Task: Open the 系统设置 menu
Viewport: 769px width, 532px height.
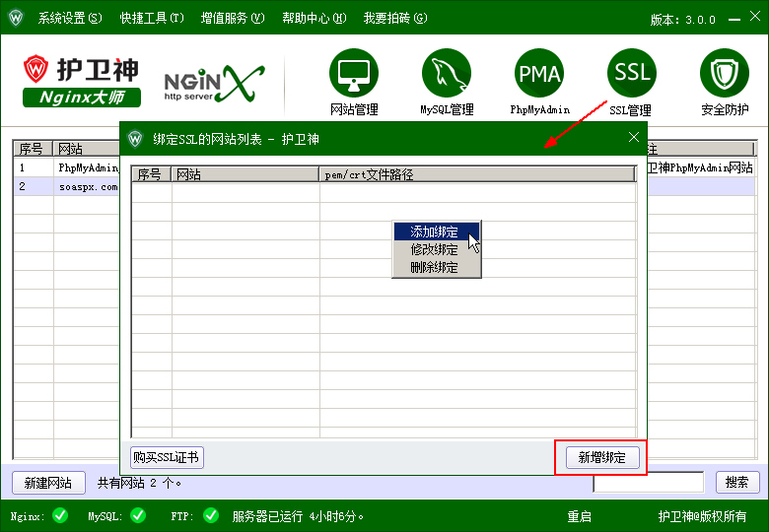Action: pos(69,18)
